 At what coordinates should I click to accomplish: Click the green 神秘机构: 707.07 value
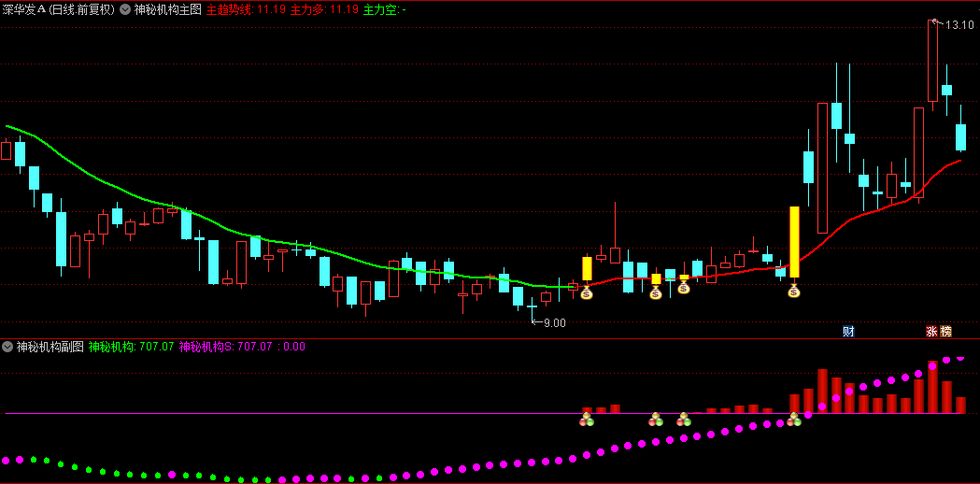131,347
